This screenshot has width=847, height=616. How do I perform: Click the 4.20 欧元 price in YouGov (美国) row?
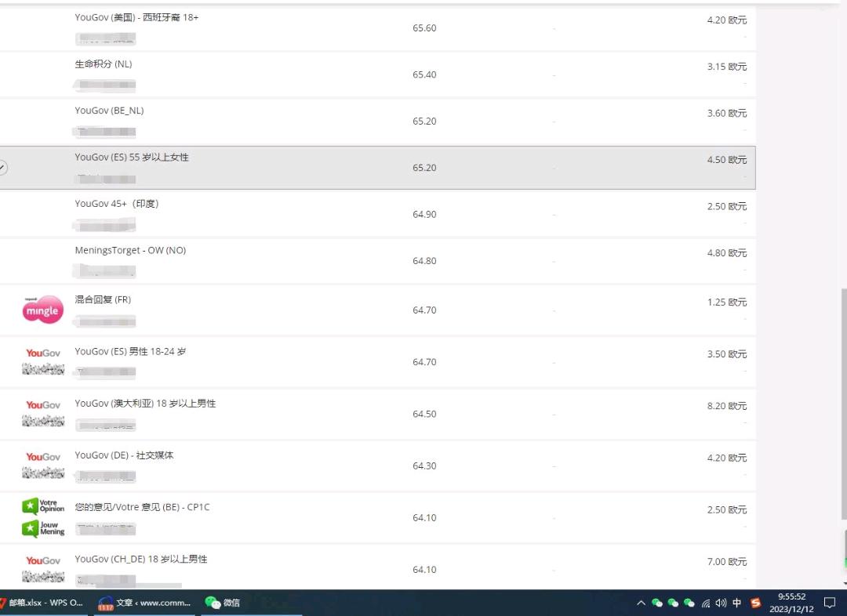727,20
